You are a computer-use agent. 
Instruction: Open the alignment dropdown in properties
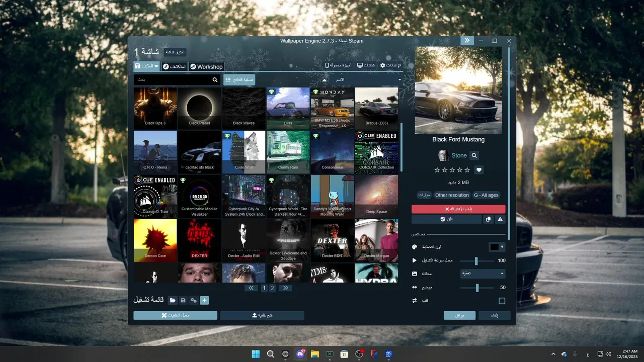pyautogui.click(x=483, y=274)
